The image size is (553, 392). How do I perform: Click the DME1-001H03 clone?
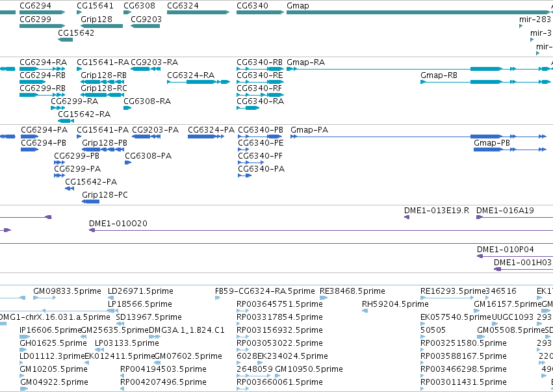click(x=523, y=270)
